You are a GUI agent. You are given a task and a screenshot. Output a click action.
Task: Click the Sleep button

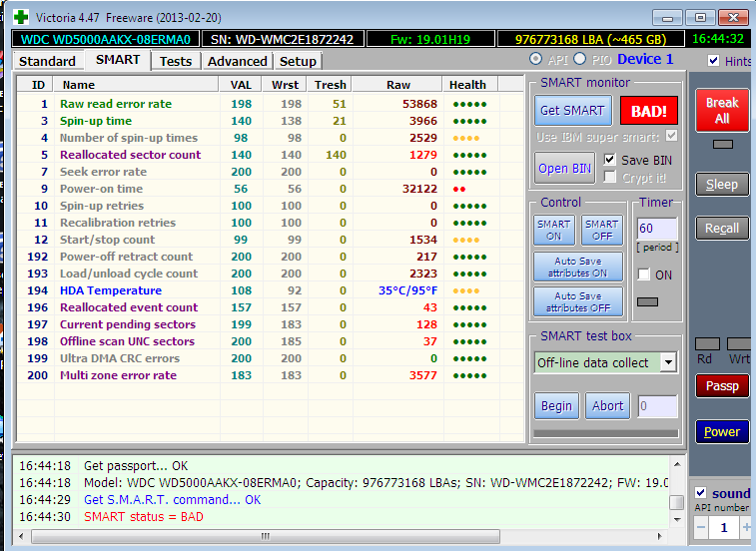point(722,184)
